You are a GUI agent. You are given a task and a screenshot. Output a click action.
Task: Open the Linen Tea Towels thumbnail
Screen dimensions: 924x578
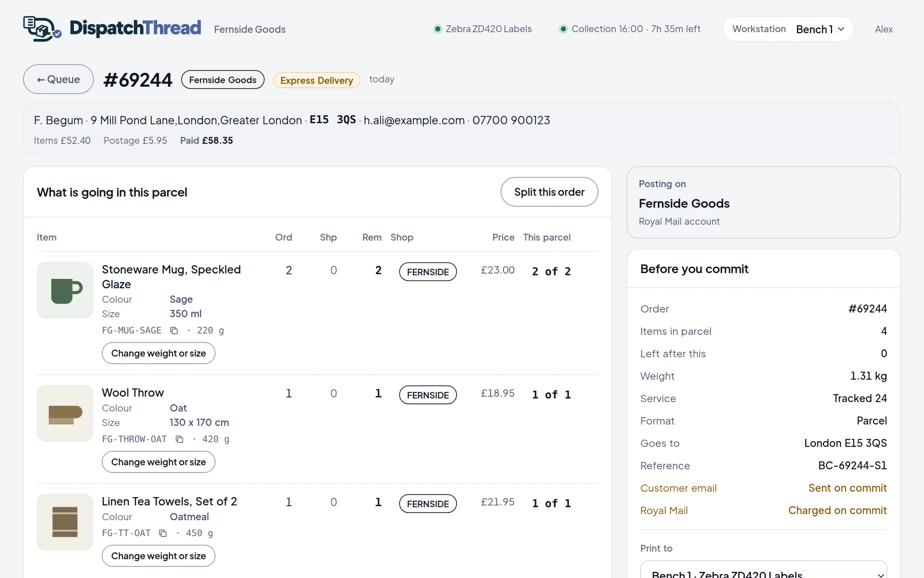pyautogui.click(x=65, y=522)
